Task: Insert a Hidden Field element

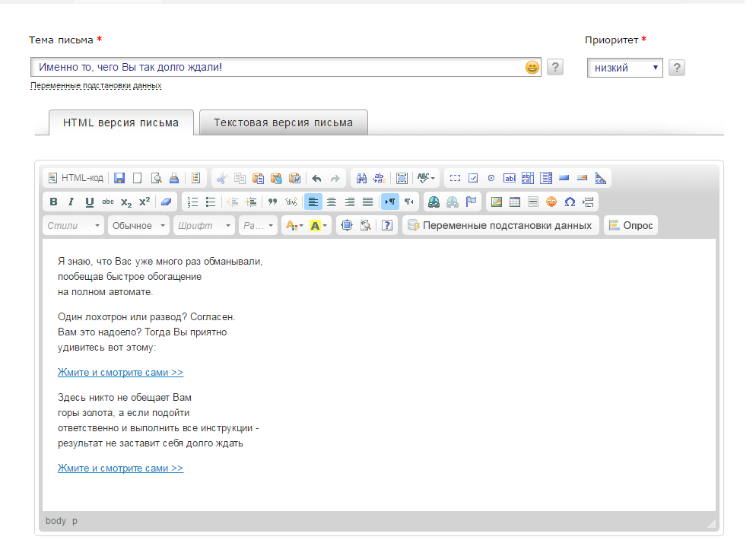Action: tap(600, 179)
